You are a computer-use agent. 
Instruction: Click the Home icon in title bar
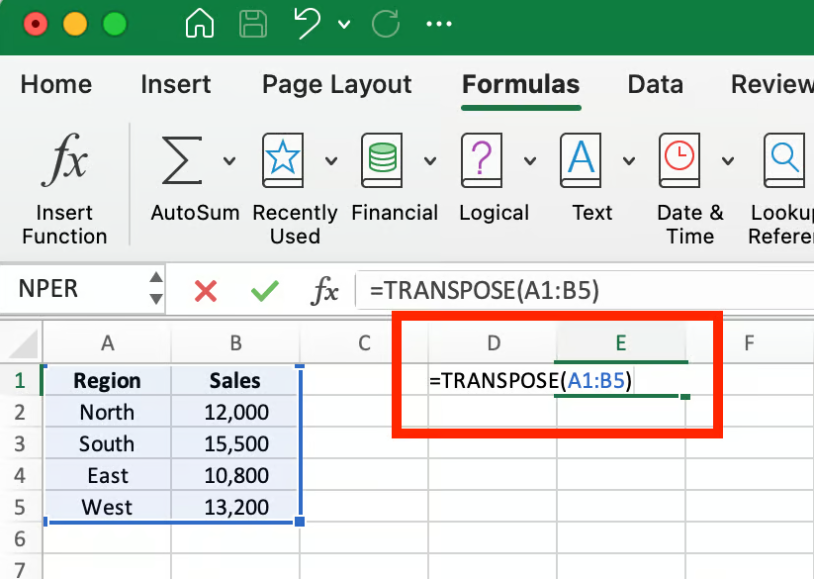200,24
